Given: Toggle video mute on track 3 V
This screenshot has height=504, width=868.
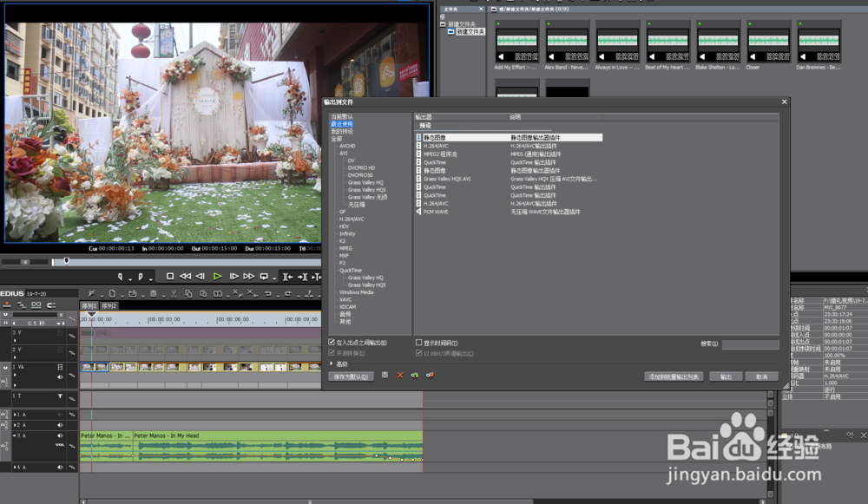Looking at the screenshot, I should point(60,332).
